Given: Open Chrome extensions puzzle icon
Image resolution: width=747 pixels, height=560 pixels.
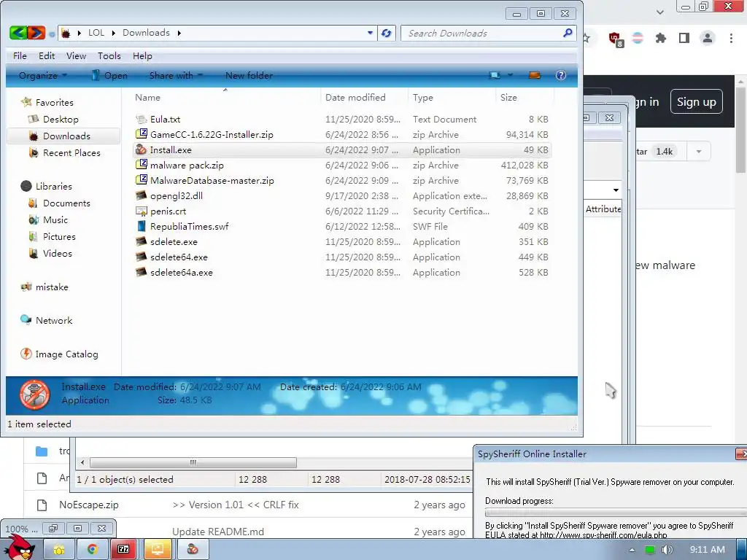Looking at the screenshot, I should [660, 38].
